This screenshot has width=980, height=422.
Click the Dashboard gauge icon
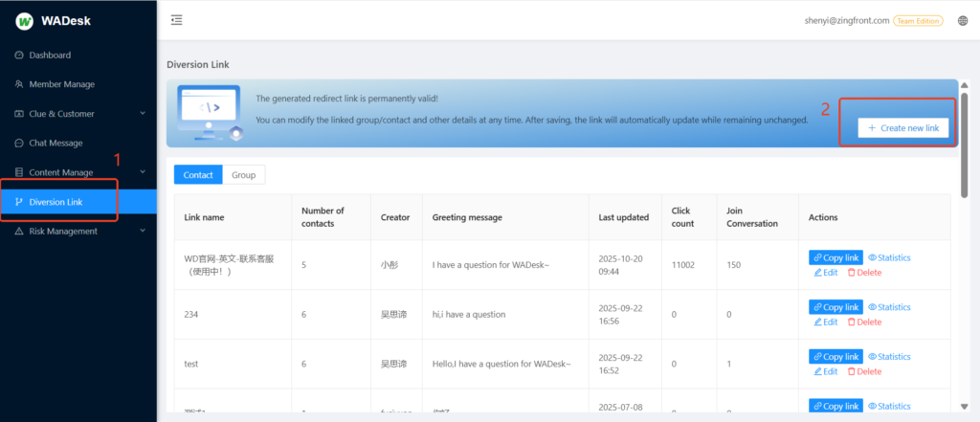[x=19, y=56]
